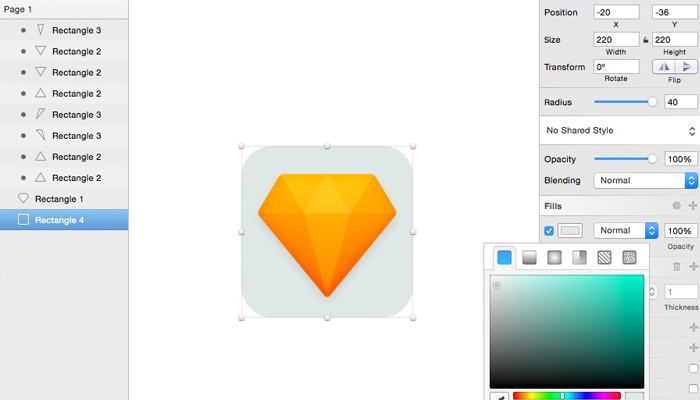Select the Rectangle 1 layer
This screenshot has width=700, height=400.
64,199
